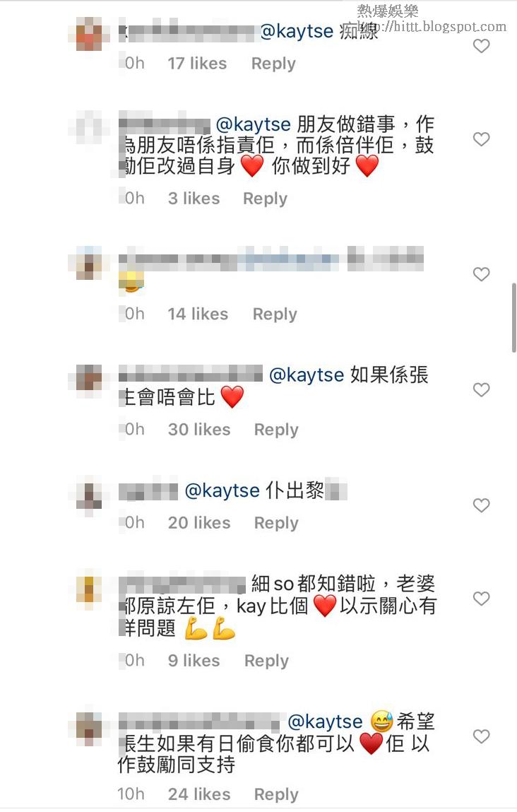Open profile picture of 細so comment author
Viewport: 517px width, 812px height.
tap(89, 589)
